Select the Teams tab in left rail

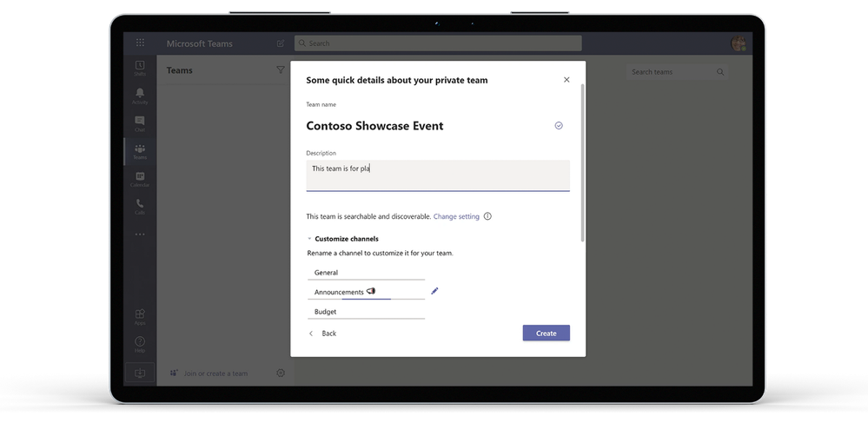pyautogui.click(x=140, y=152)
